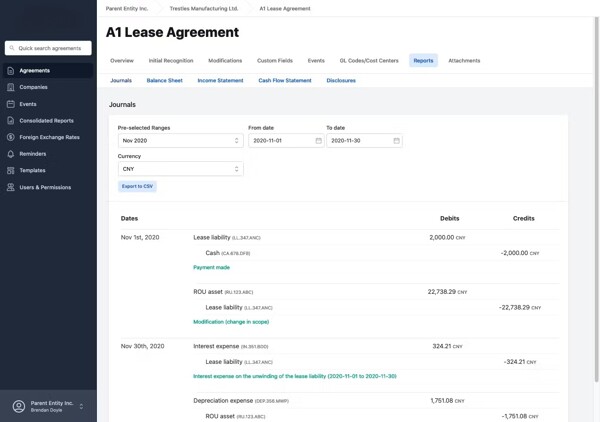Click the Templates layout icon
The width and height of the screenshot is (600, 422).
pyautogui.click(x=11, y=170)
